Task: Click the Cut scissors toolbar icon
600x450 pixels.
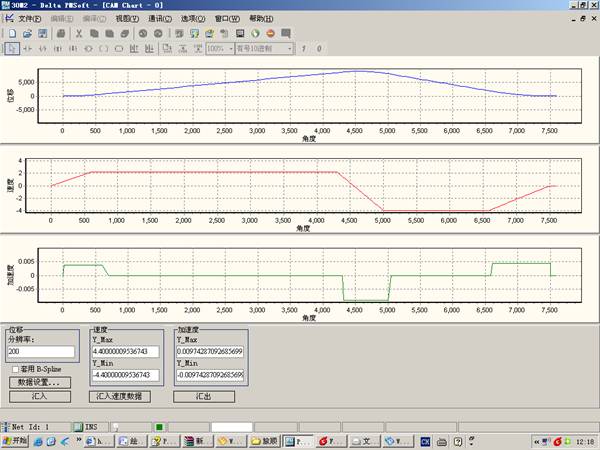Action: [79, 33]
